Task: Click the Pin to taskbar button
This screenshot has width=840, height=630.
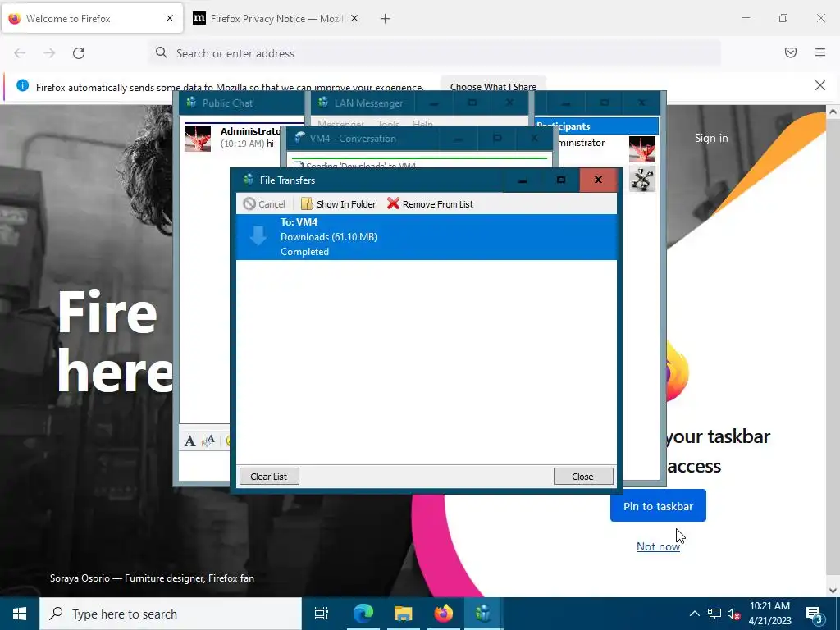Action: pos(658,505)
